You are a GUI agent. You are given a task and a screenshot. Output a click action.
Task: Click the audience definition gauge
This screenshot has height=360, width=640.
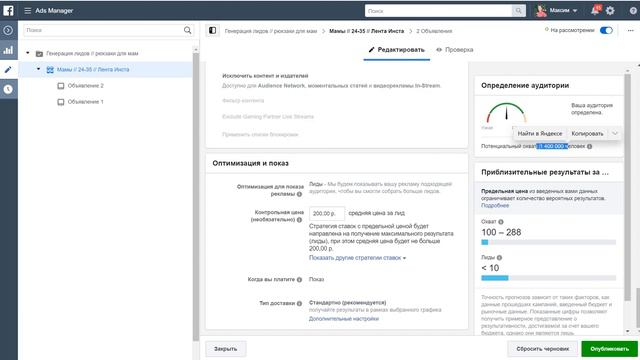pos(506,113)
